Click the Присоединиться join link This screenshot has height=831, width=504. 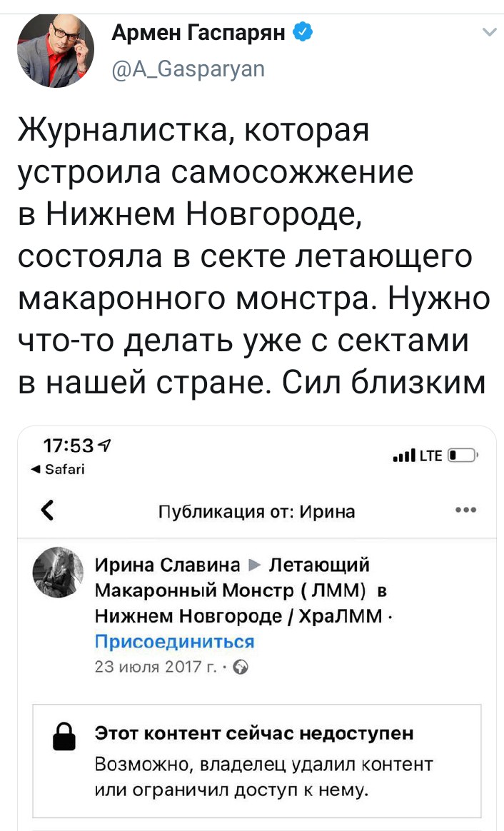tap(174, 640)
